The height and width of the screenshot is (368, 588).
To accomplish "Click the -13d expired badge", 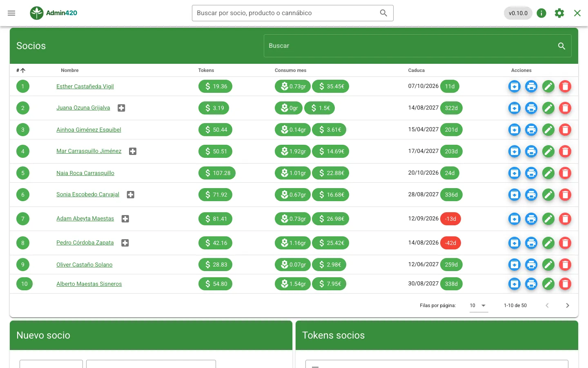I will click(450, 219).
